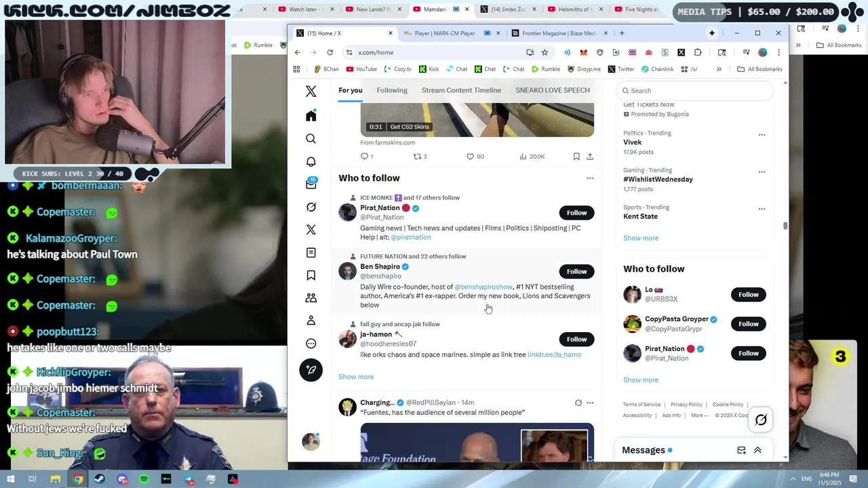Image resolution: width=868 pixels, height=488 pixels.
Task: Open new message compose icon in Messages
Action: [x=741, y=450]
